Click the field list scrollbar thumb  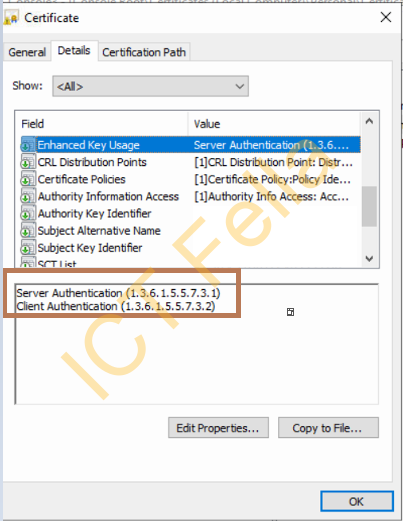(x=369, y=206)
